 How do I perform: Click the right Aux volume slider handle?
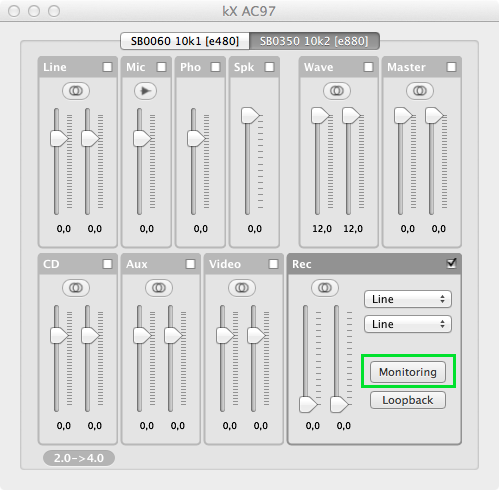point(173,335)
